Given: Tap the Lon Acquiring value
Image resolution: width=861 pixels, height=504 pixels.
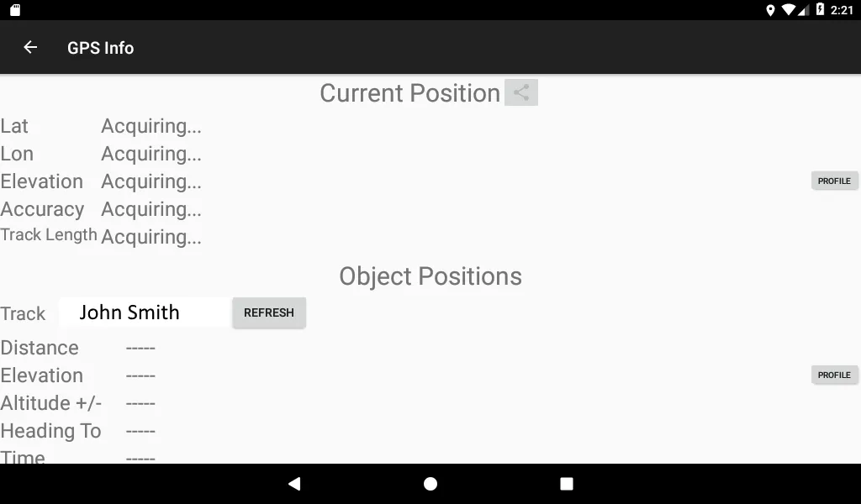Looking at the screenshot, I should pos(151,154).
